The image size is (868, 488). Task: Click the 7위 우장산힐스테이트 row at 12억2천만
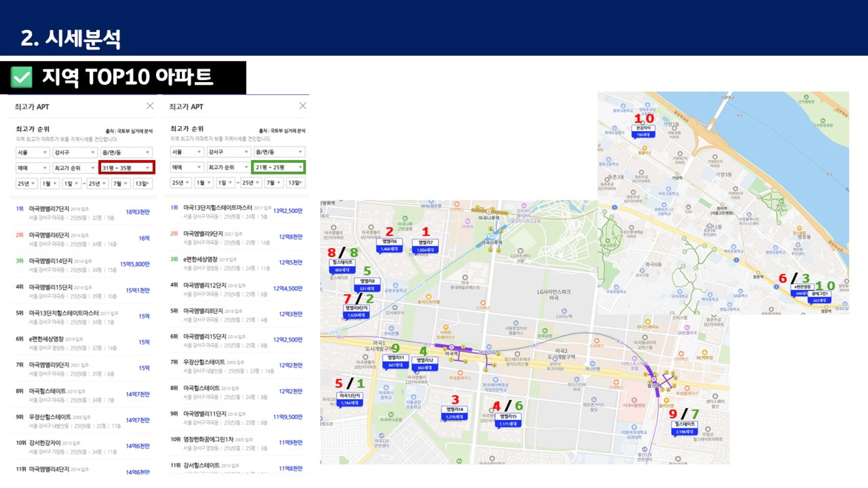point(237,366)
